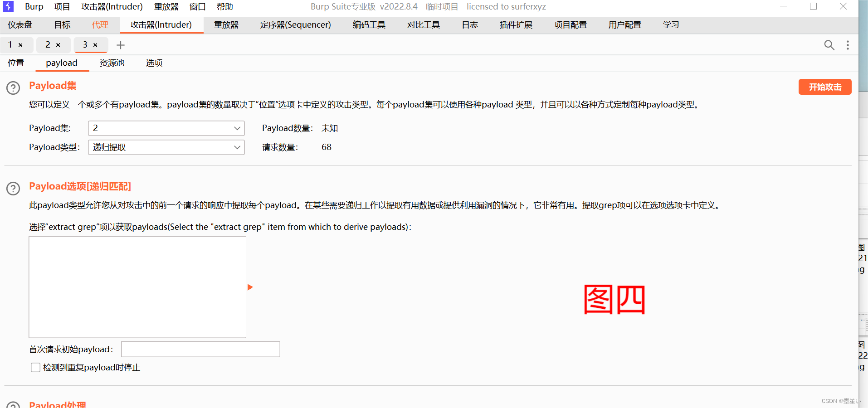Click the orange arrow beside grep list

point(250,287)
